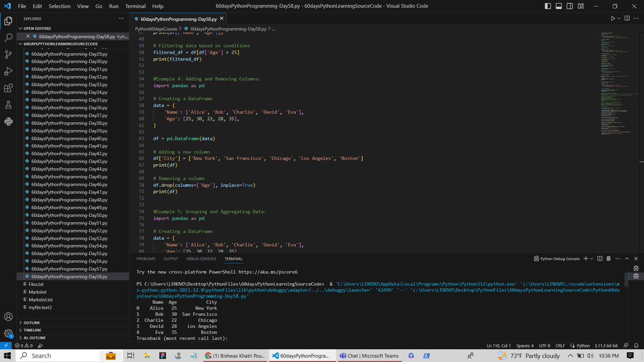Open the Help menu
Image resolution: width=644 pixels, height=362 pixels.
tap(158, 6)
